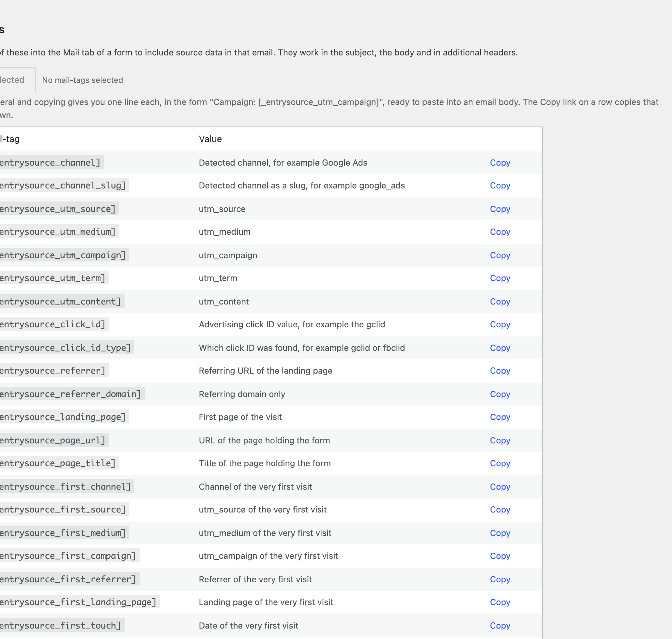Copy the entrysource_channel mail-tag
This screenshot has height=639, width=672.
(500, 163)
